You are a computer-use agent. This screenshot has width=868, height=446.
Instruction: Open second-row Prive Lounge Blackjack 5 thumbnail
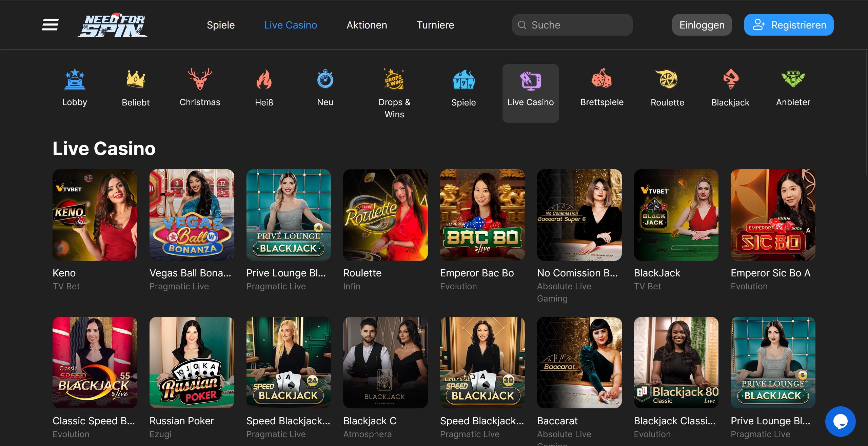(x=773, y=363)
